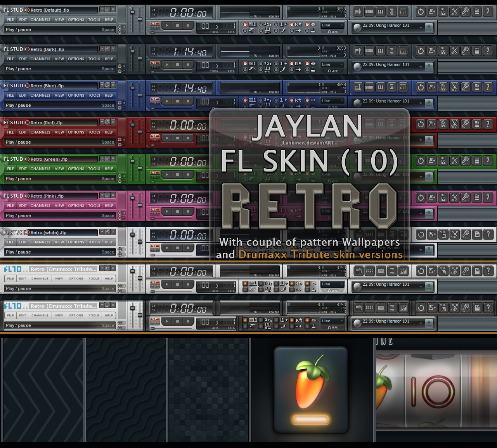The width and height of the screenshot is (497, 448).
Task: Toggle blend recorded notes in Retro (Blue)
Action: tap(280, 100)
